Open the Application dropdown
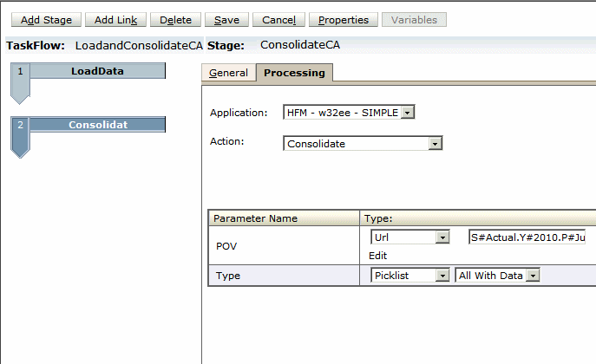The width and height of the screenshot is (596, 364). (x=409, y=112)
